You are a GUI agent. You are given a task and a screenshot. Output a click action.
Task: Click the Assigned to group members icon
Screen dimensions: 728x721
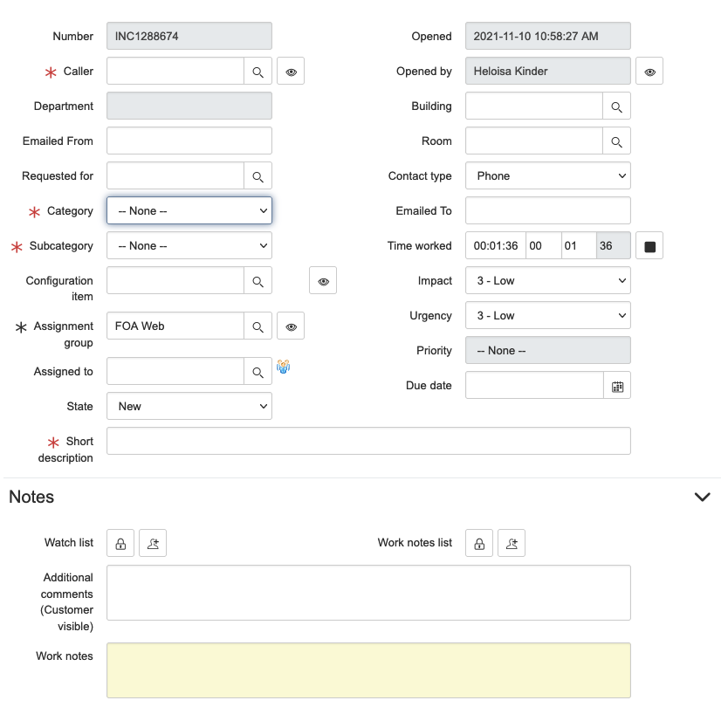click(284, 367)
